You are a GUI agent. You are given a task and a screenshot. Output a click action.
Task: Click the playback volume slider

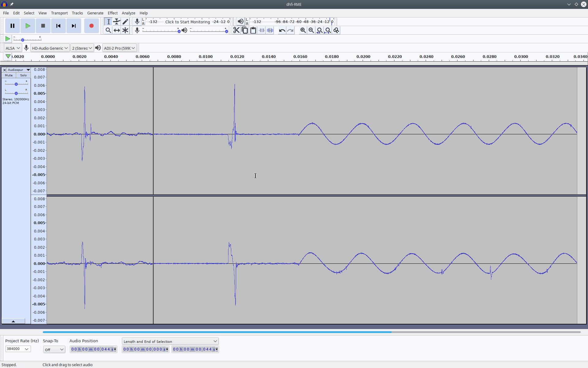coord(209,30)
